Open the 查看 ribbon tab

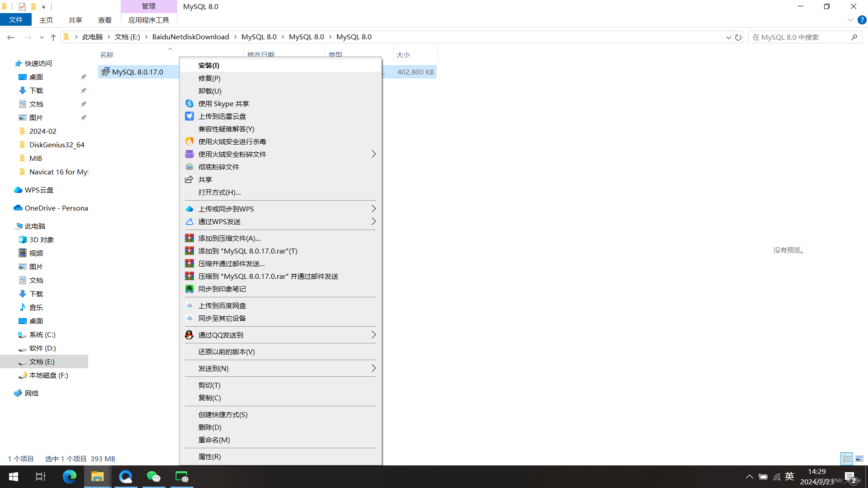[104, 20]
